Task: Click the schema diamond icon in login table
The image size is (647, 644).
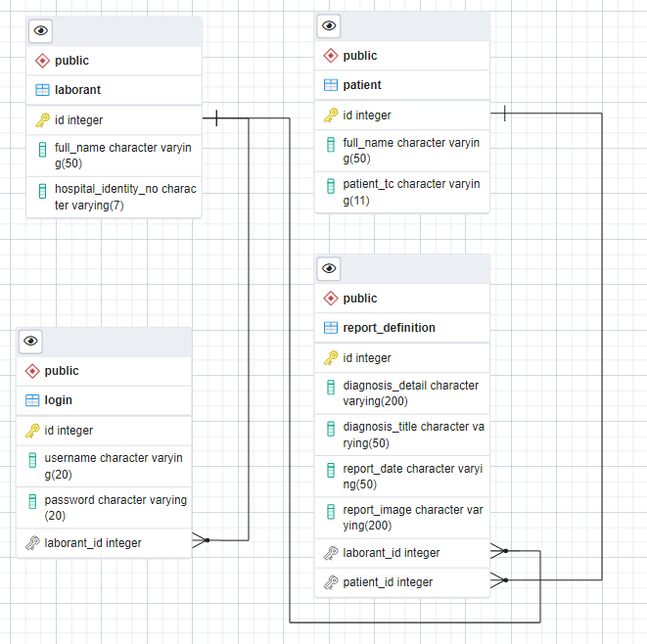Action: (x=32, y=371)
